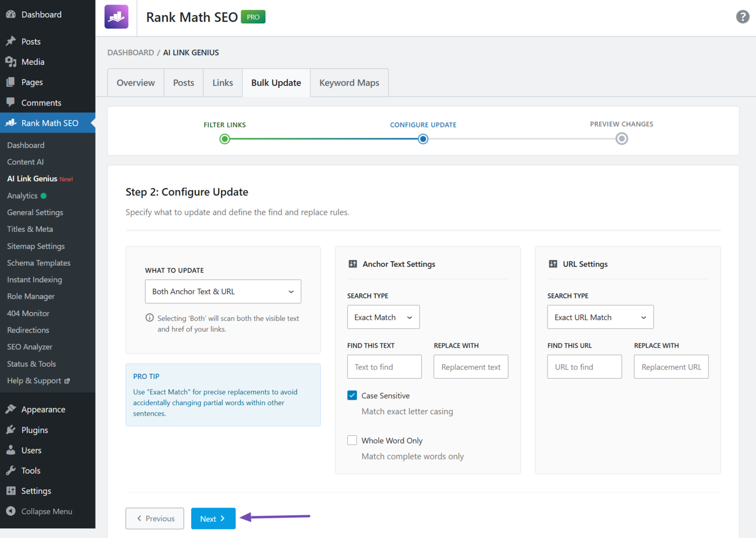
Task: Click the Anchor Text Settings icon
Action: click(353, 264)
